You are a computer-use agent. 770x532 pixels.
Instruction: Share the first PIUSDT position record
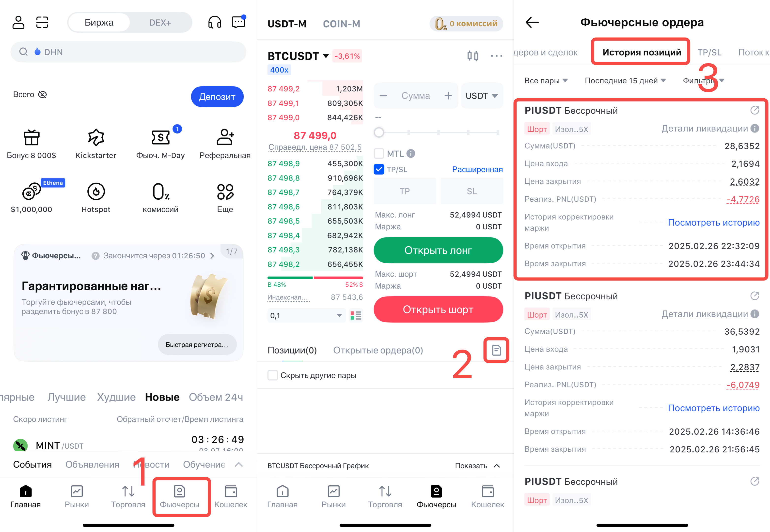click(x=755, y=110)
